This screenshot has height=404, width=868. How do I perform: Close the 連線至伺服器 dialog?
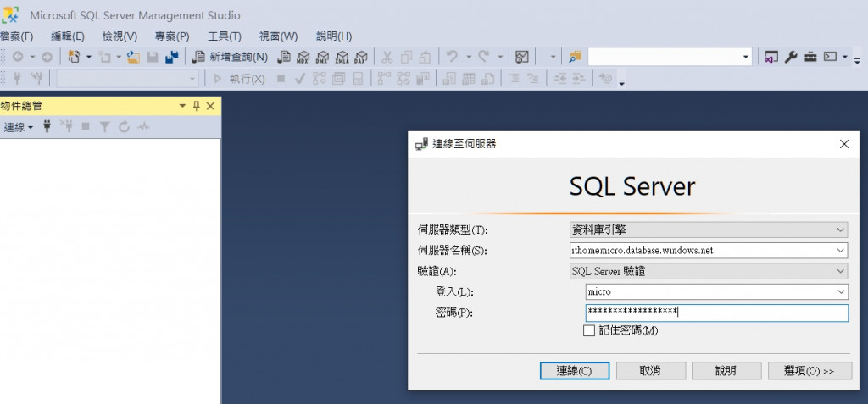coord(844,145)
